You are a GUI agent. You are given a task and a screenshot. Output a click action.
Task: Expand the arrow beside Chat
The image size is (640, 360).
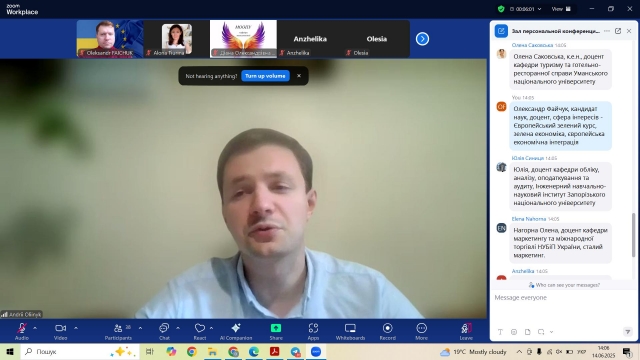coord(178,328)
